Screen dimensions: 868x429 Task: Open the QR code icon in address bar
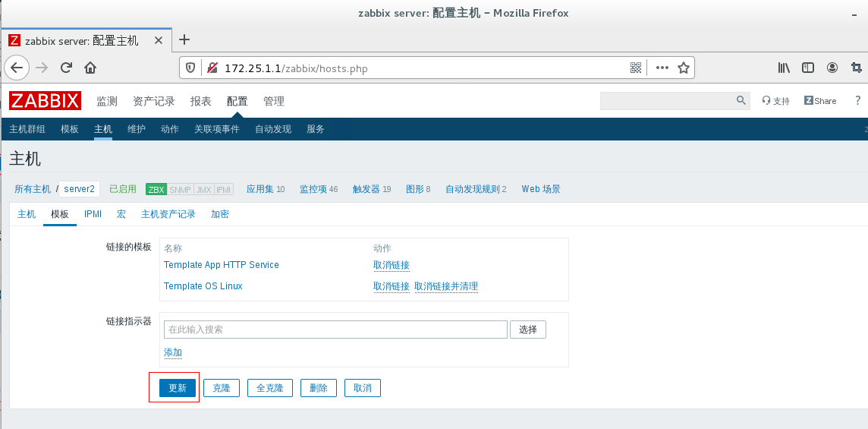coord(636,68)
